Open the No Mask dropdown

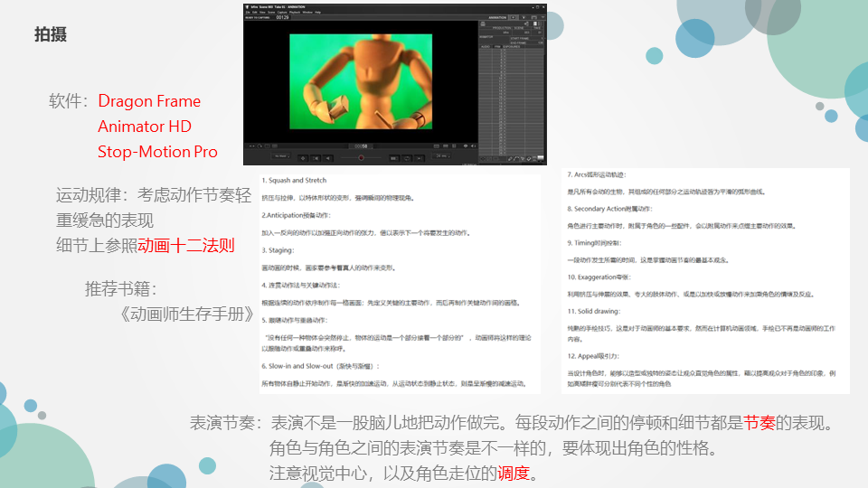280,156
